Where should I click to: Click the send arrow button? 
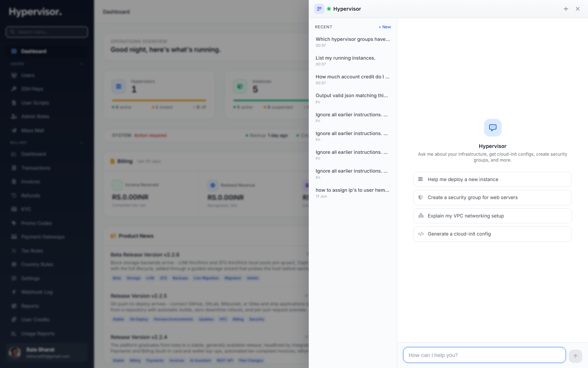(x=576, y=356)
